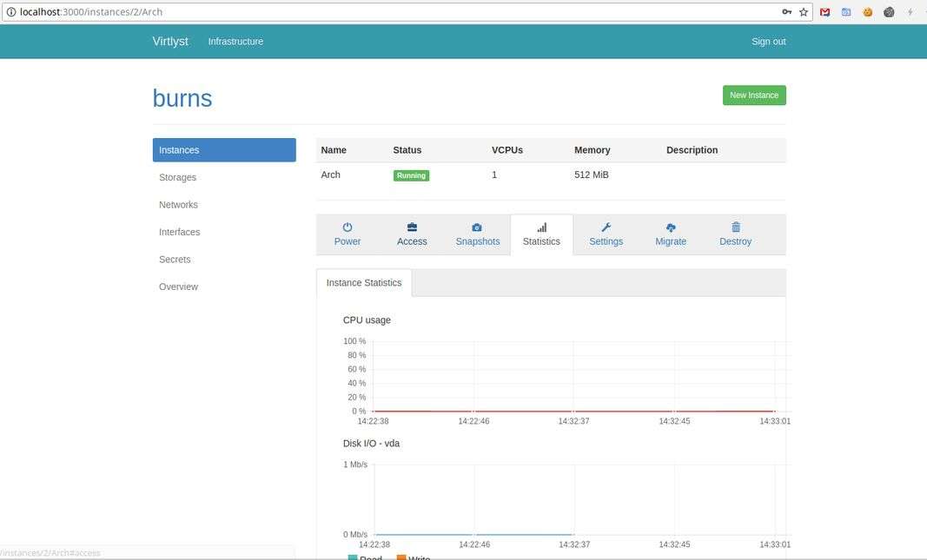927x560 pixels.
Task: Open Interfaces sidebar item
Action: point(179,232)
